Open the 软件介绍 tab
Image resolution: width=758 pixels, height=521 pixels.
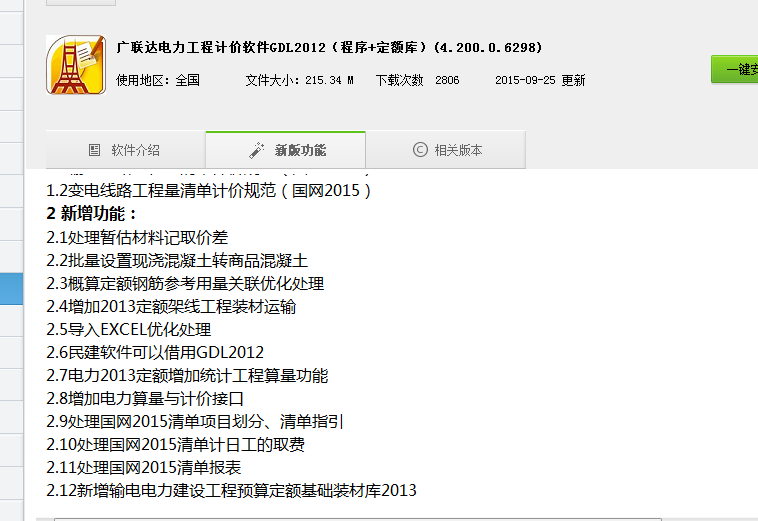(x=126, y=150)
